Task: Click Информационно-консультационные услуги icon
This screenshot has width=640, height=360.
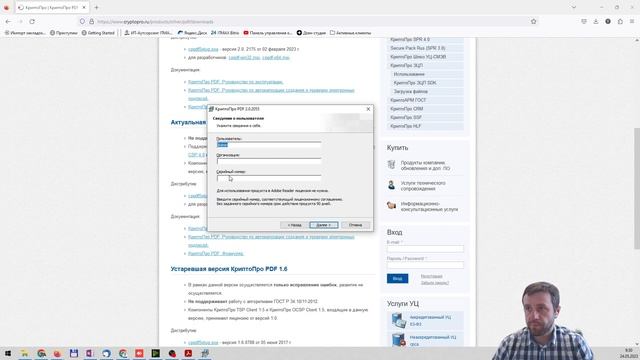Action: [x=391, y=205]
